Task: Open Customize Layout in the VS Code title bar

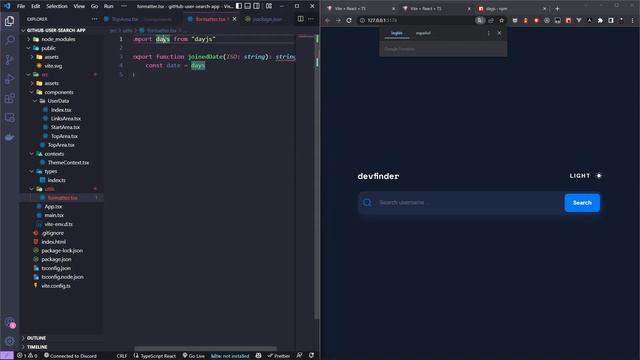Action: pos(269,6)
